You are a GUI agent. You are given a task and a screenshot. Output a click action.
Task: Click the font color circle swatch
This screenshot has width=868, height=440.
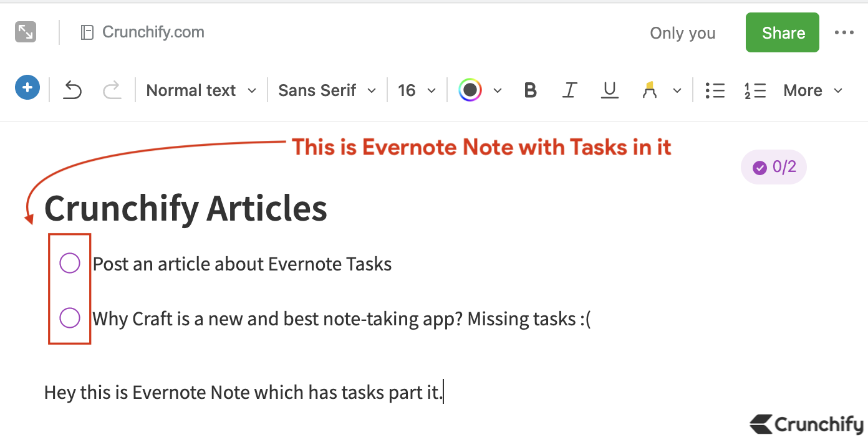click(470, 90)
